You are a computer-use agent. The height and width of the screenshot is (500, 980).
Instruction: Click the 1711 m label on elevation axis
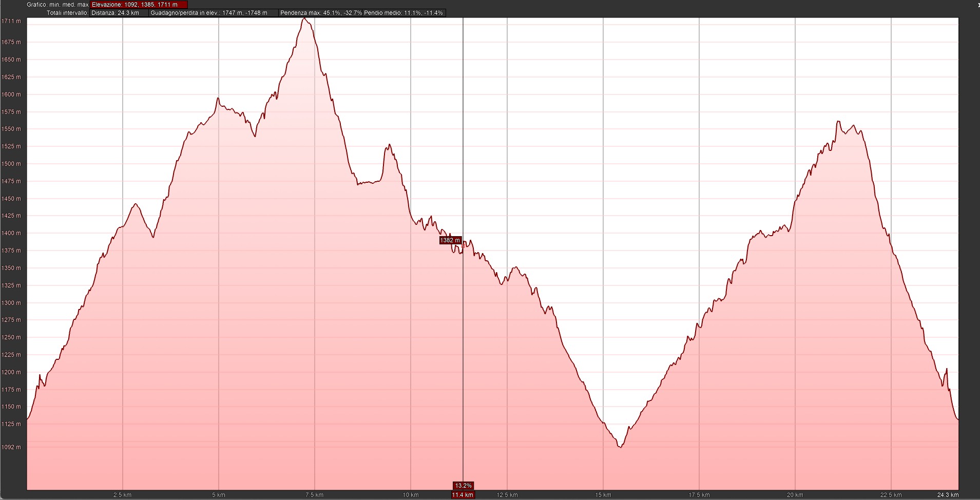tap(11, 22)
